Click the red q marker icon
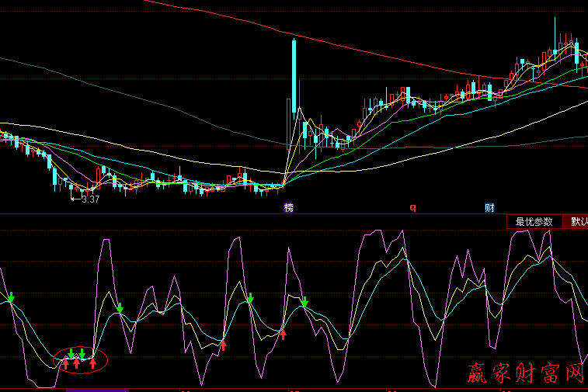Screen dimensions: 588x392 (413, 208)
